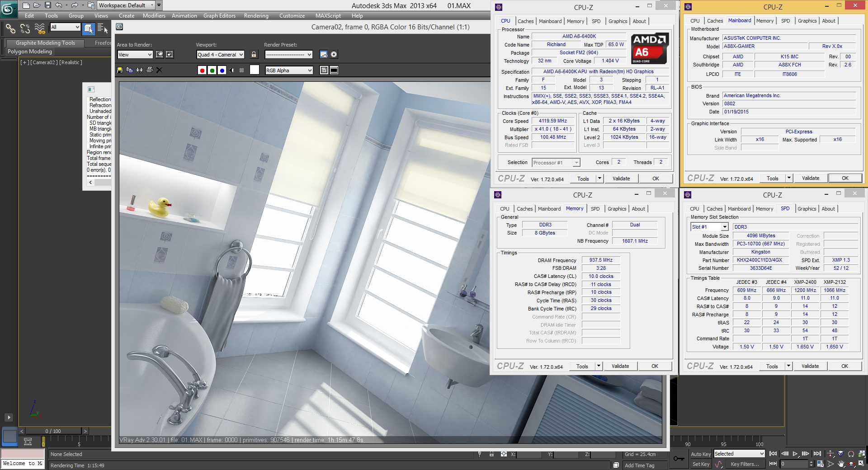Open the Rendering menu
Image resolution: width=868 pixels, height=470 pixels.
coord(256,16)
